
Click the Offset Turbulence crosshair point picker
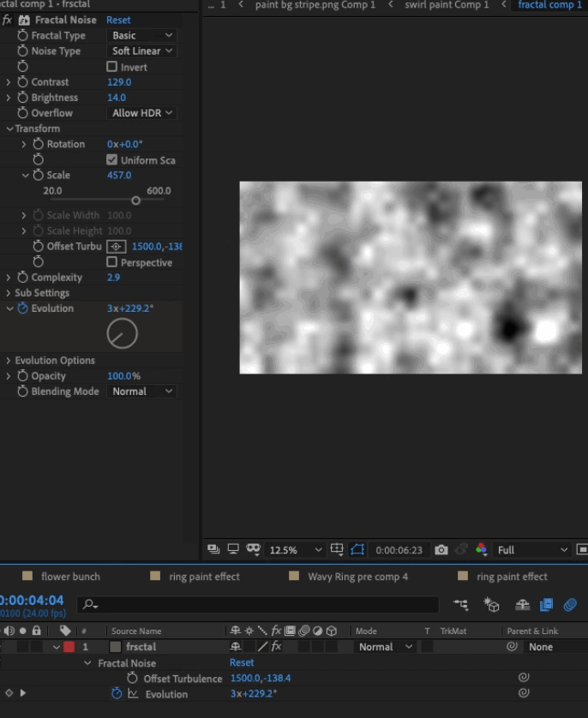(x=117, y=247)
